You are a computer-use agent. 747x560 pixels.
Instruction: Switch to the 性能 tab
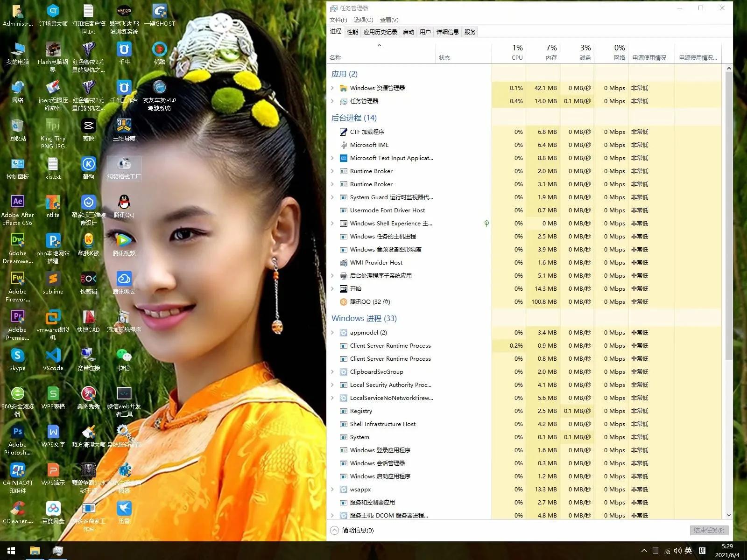pos(352,32)
